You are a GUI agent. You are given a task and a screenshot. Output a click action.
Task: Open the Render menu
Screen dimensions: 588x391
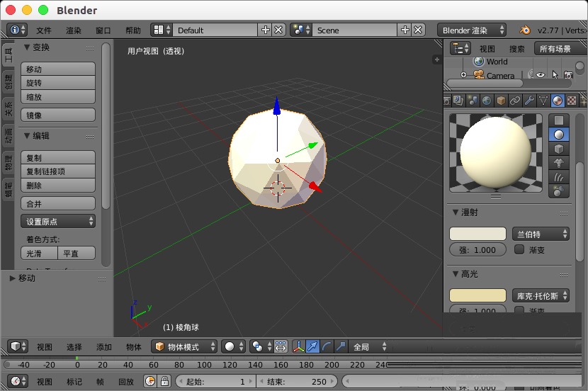[x=74, y=30]
